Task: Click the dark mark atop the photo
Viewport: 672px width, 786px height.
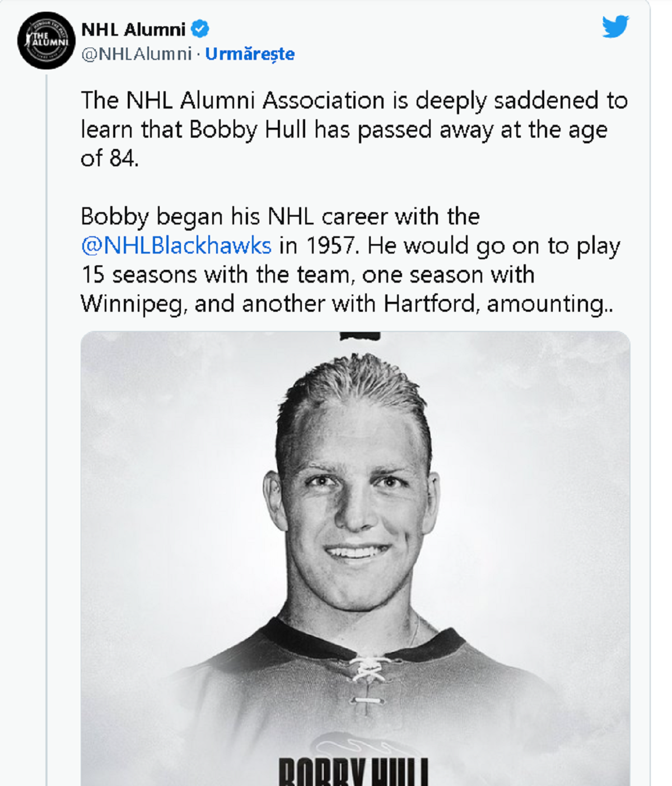Action: tap(360, 336)
